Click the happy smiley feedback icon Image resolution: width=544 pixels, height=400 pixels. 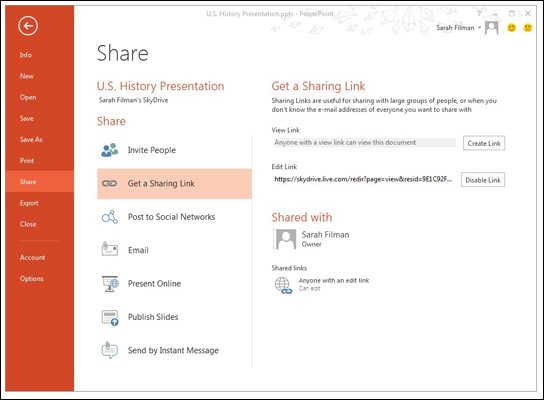(512, 27)
